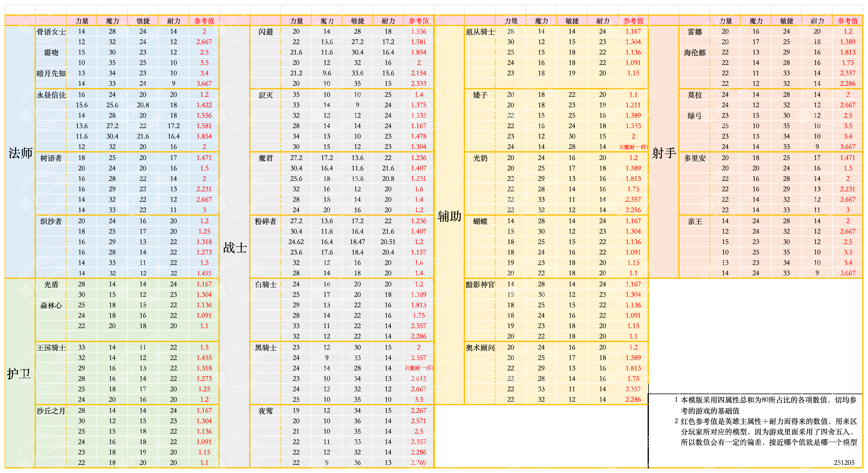868x473 pixels.
Task: Click the 参考值 header in the 法师 table
Action: [204, 21]
